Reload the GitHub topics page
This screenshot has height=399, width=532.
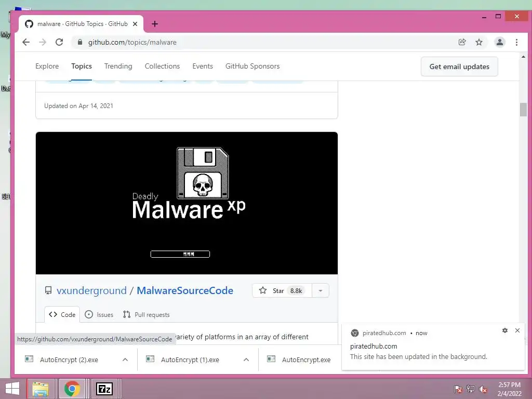pyautogui.click(x=59, y=42)
